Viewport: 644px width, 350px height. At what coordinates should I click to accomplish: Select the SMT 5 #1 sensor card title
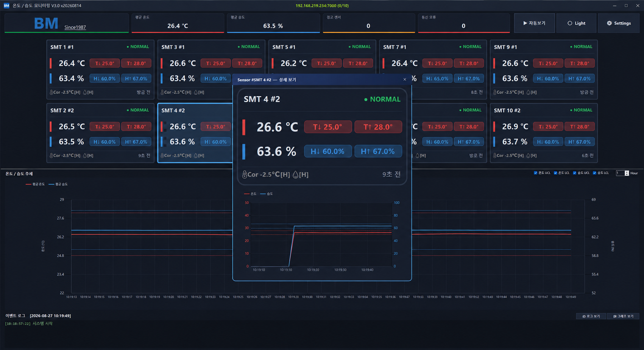(284, 47)
